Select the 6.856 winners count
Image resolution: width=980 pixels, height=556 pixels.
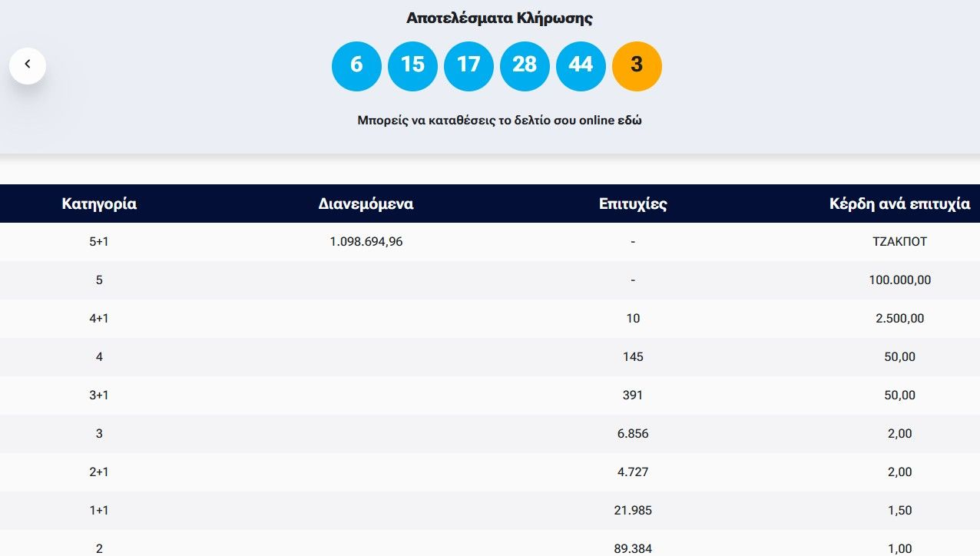point(633,434)
